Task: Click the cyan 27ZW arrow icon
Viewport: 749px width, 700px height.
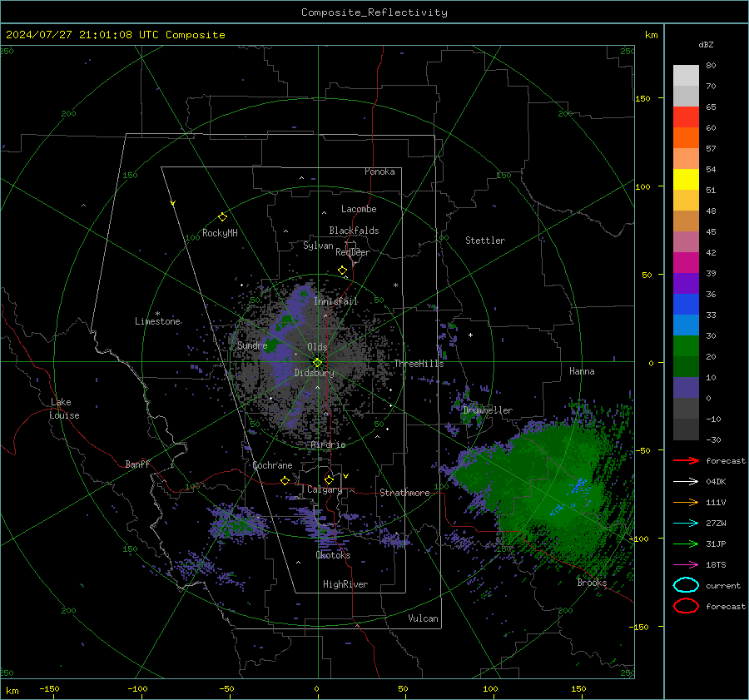Action: tap(686, 524)
